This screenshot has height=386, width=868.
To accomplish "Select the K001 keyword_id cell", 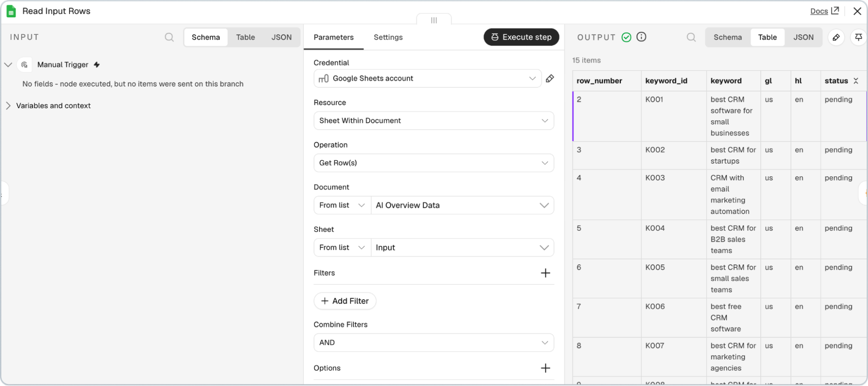I will coord(674,116).
